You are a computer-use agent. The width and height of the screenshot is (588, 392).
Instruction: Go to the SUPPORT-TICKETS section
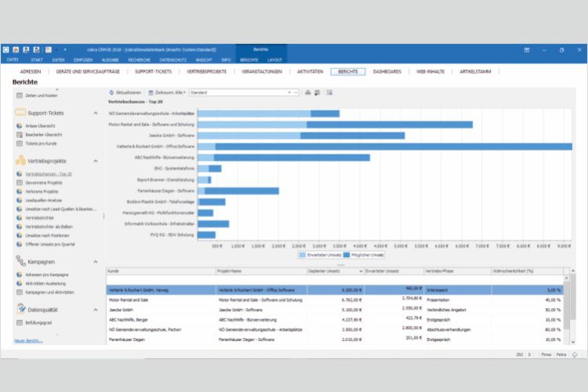[x=153, y=71]
